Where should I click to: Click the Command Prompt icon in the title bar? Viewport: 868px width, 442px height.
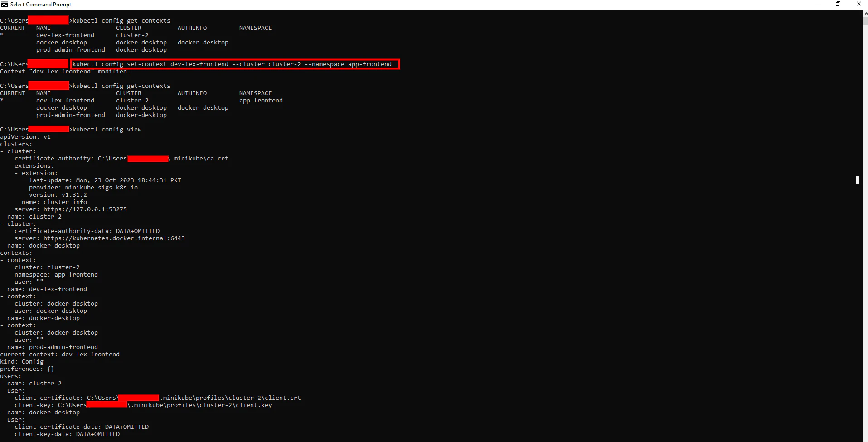tap(4, 4)
